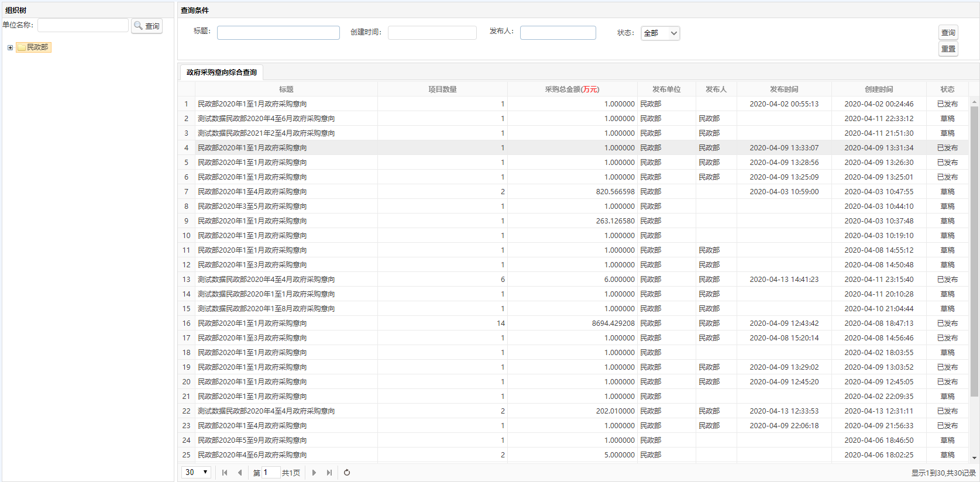The image size is (980, 482).
Task: Click the 单位名称 input field
Action: click(x=83, y=25)
